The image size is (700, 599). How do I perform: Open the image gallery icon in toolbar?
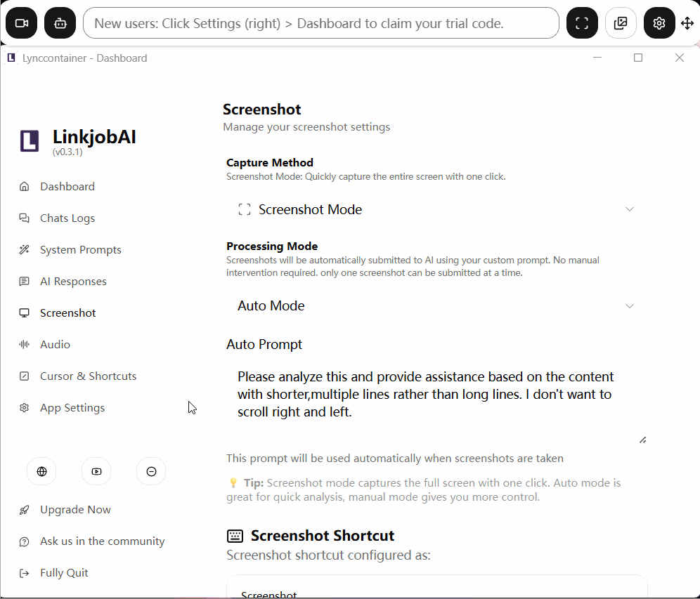click(621, 22)
